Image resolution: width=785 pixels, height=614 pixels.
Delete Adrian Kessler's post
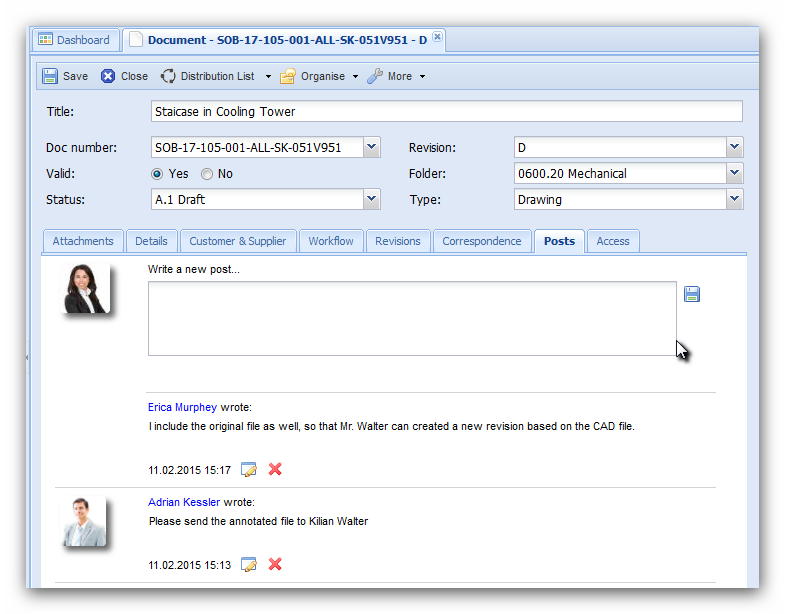(275, 565)
